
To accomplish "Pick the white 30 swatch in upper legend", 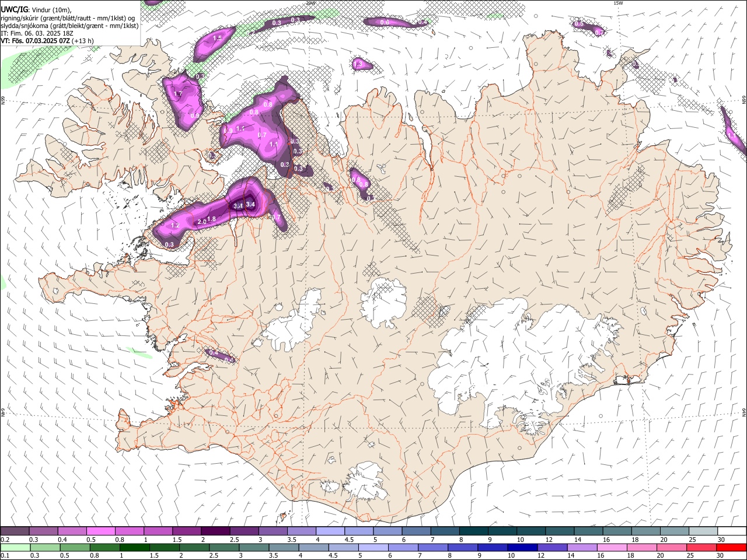I will (x=731, y=531).
